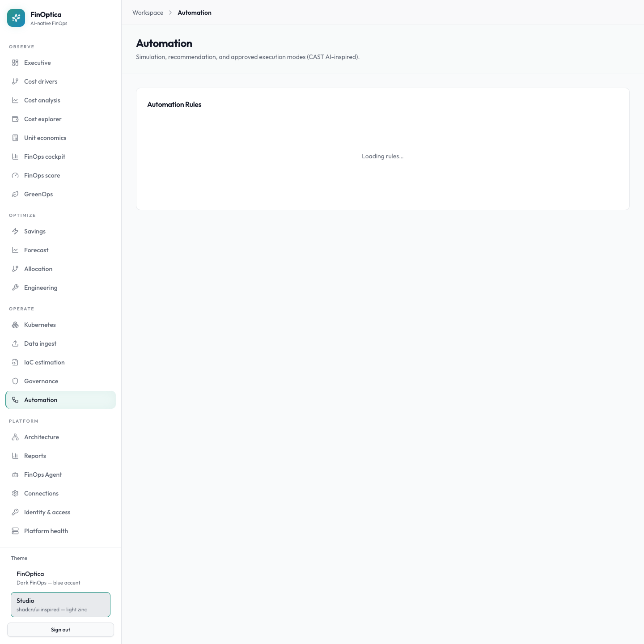Image resolution: width=644 pixels, height=644 pixels.
Task: Go to Data ingest
Action: [60, 343]
